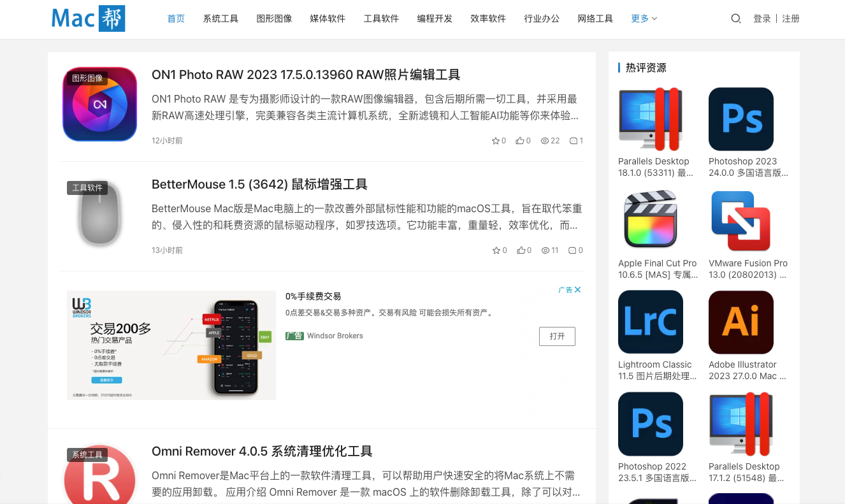
Task: Open 行业办公 navigation category
Action: pyautogui.click(x=542, y=18)
